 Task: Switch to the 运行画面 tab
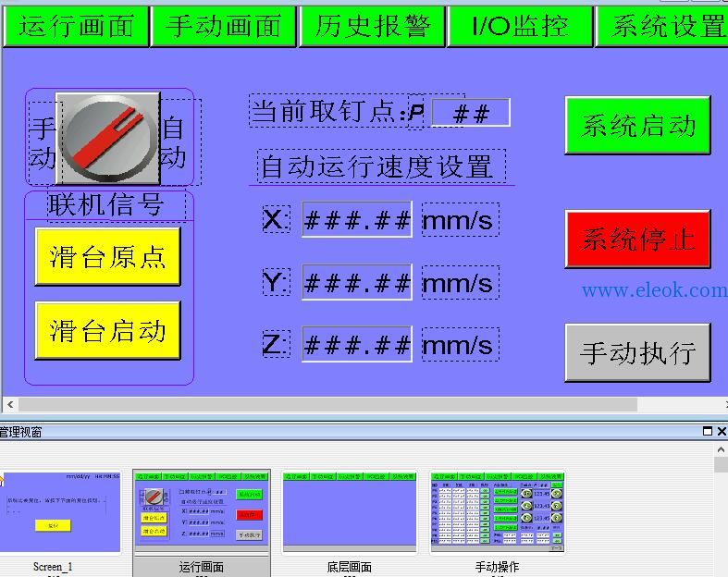point(76,26)
